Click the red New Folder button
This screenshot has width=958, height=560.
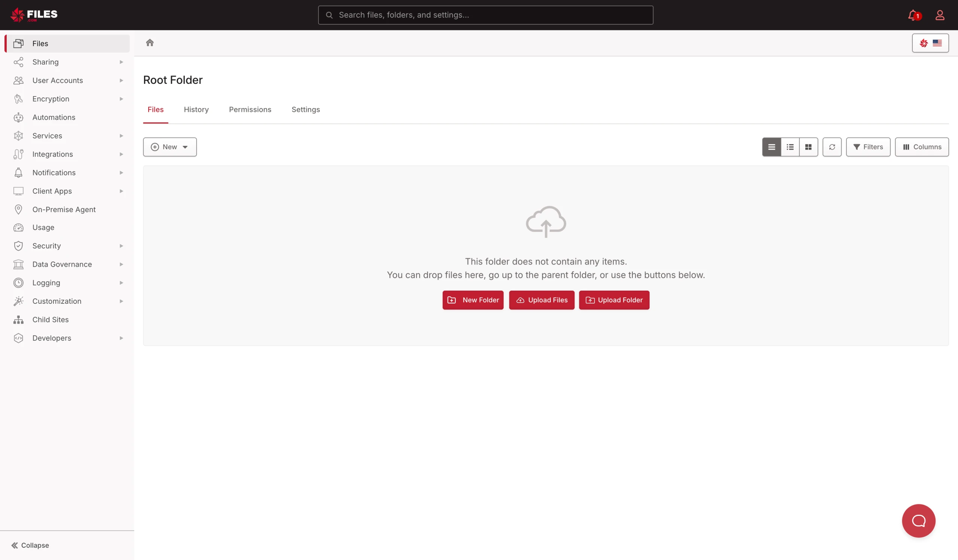473,300
